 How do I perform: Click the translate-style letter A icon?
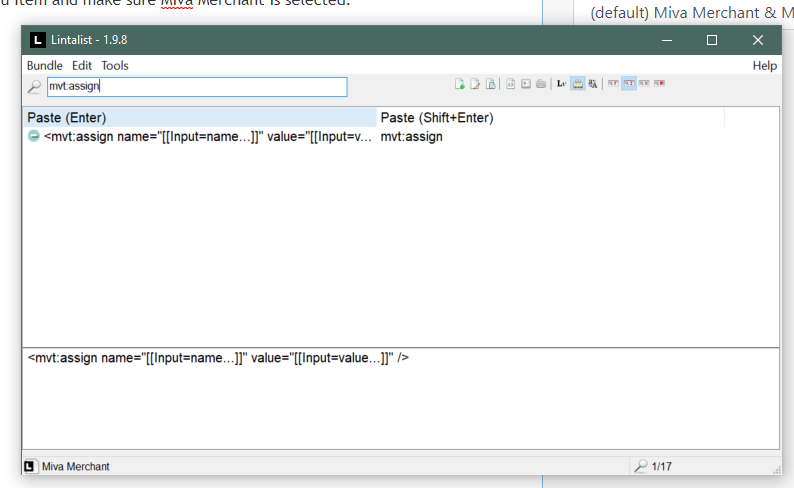pyautogui.click(x=593, y=84)
